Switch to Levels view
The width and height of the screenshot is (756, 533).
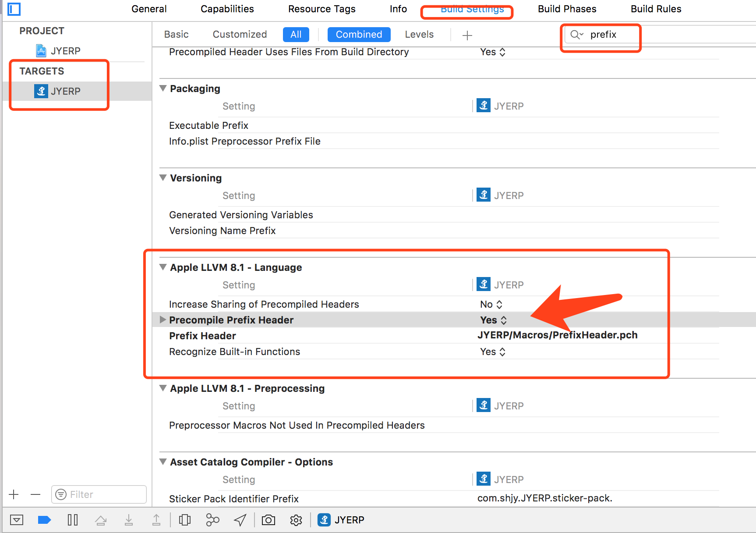(419, 35)
